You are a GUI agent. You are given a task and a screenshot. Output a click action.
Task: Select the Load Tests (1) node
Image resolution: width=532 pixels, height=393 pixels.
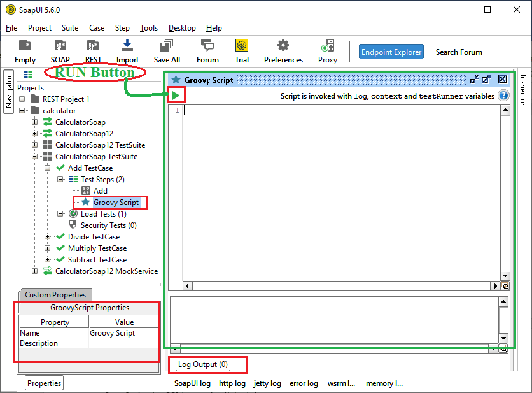click(104, 214)
